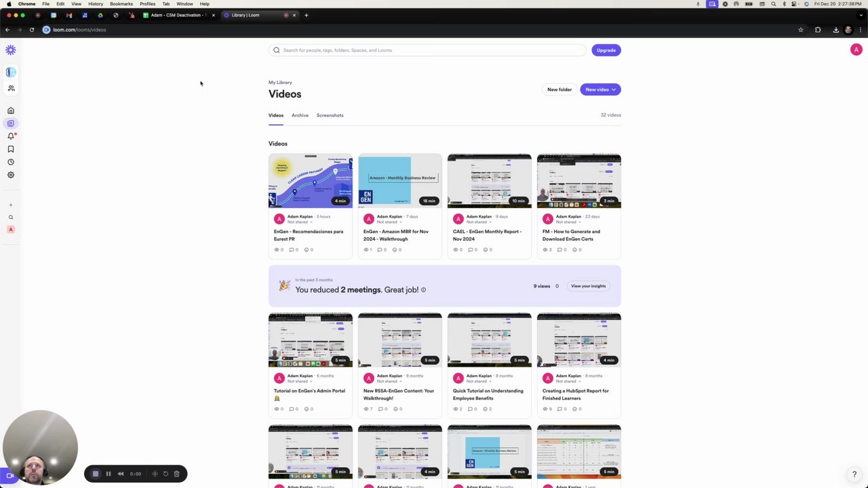868x488 pixels.
Task: Open the Gmail pinned tab
Action: (x=69, y=15)
